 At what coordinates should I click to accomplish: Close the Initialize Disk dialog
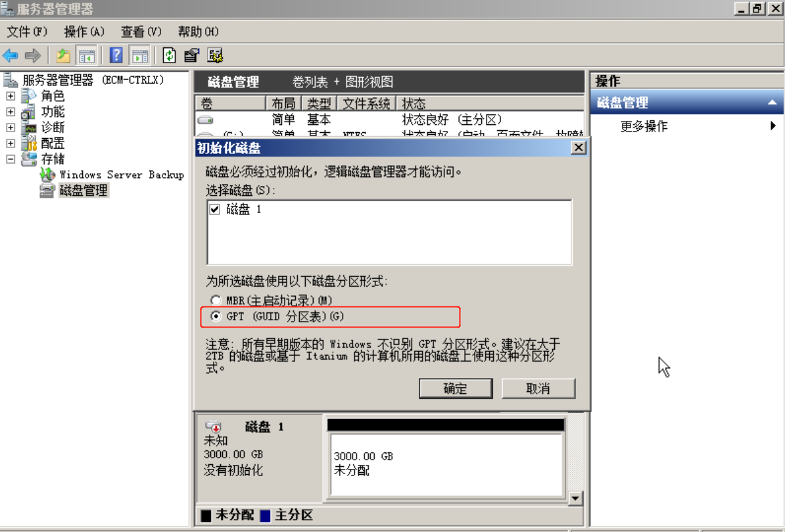coord(579,148)
